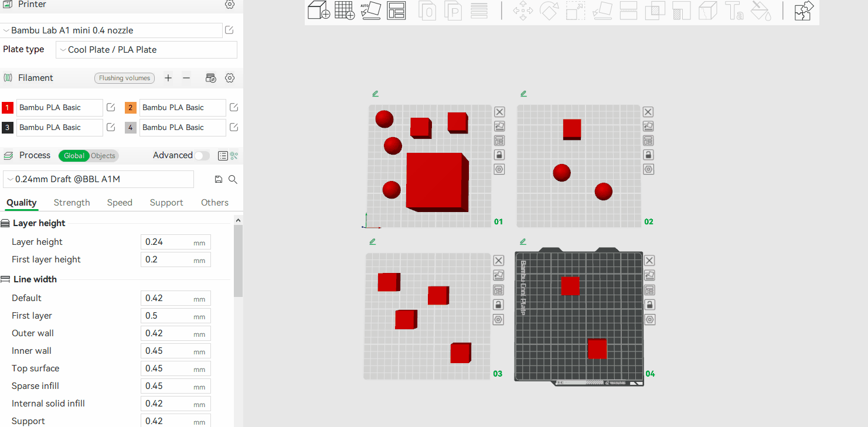Toggle the lock on plate 04
This screenshot has width=868, height=427.
pyautogui.click(x=649, y=305)
